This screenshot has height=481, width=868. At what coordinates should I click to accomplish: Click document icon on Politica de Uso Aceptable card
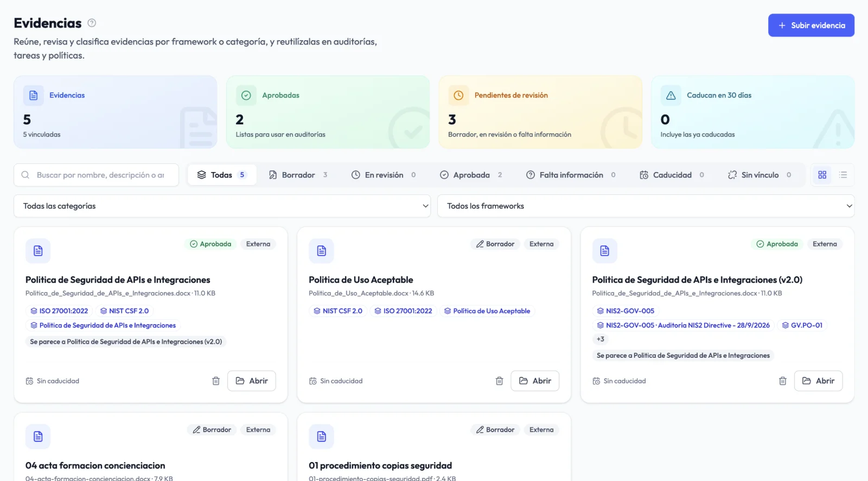[321, 251]
